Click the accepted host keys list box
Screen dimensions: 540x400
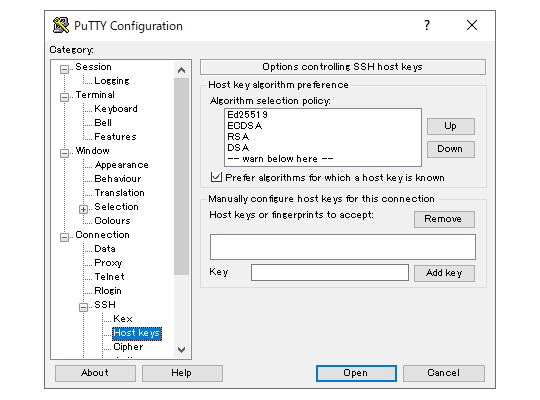click(343, 247)
